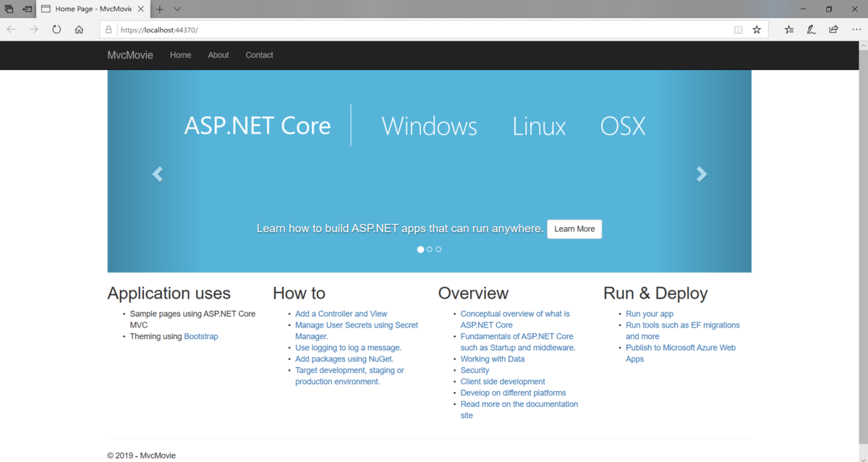
Task: Click the © 2019 - MvcMovie footer text
Action: pos(141,455)
